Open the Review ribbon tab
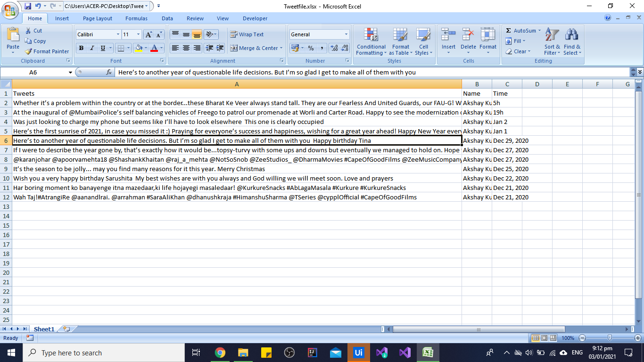This screenshot has height=362, width=644. point(195,18)
